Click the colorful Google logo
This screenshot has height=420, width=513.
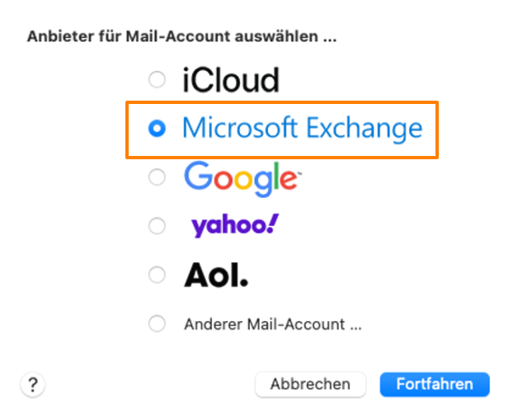click(242, 179)
